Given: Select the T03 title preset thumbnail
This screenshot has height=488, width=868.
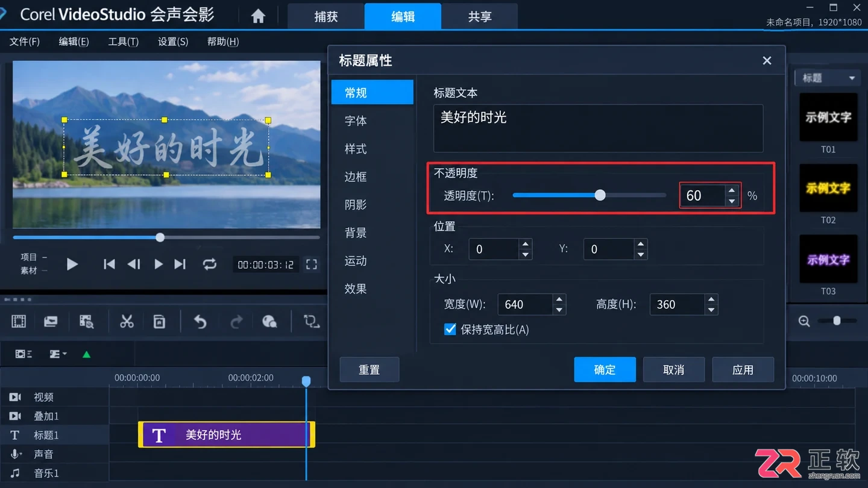Looking at the screenshot, I should tap(828, 259).
